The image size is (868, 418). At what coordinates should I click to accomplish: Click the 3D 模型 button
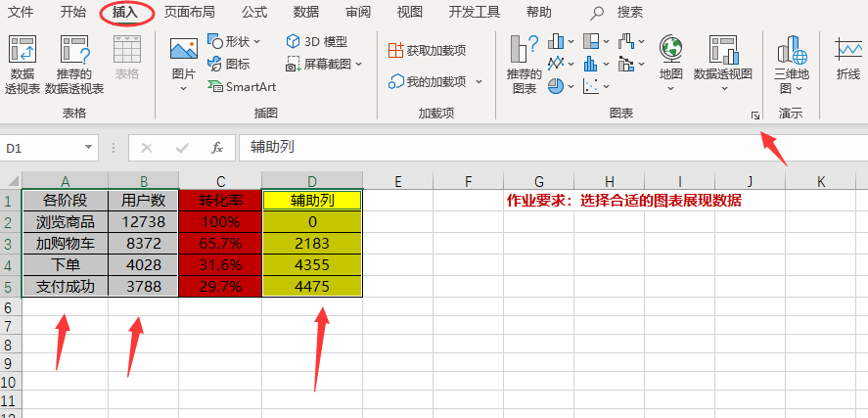point(317,41)
